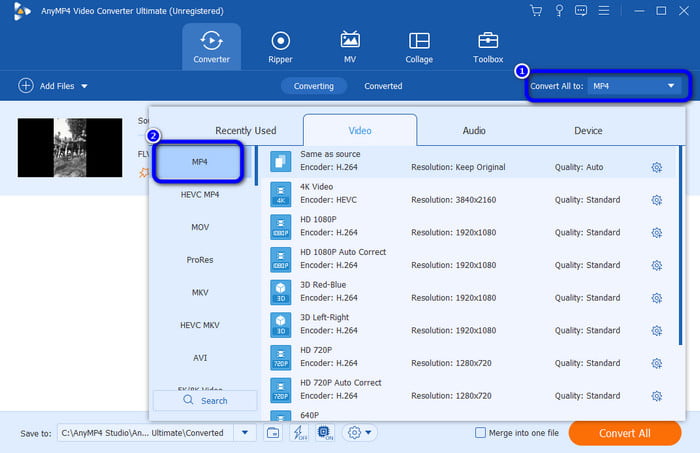Open settings gear for 4K Video
700x453 pixels.
click(x=656, y=200)
